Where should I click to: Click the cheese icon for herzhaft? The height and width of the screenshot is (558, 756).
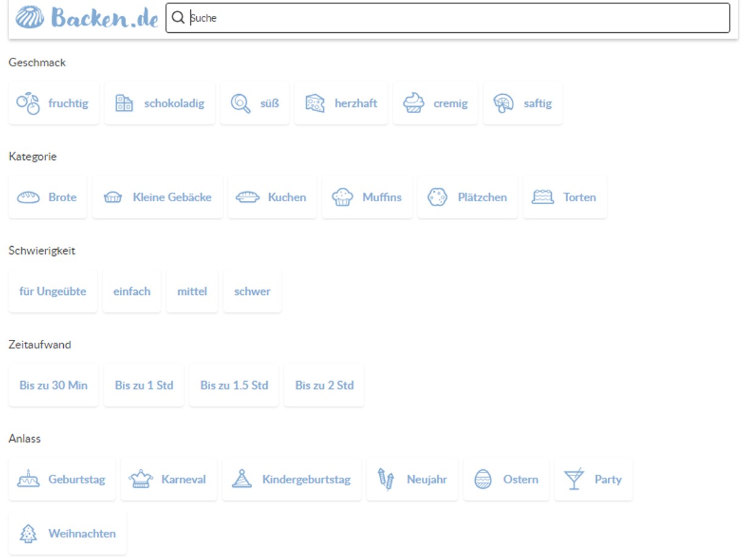(315, 103)
